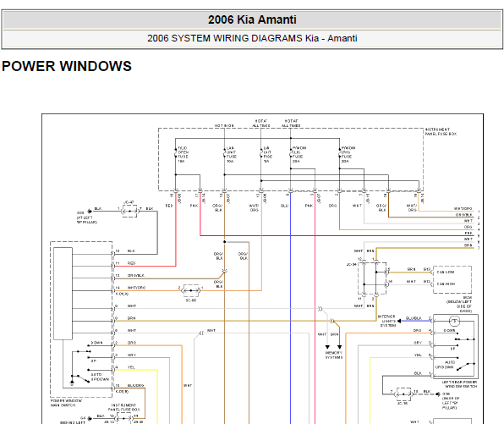The height and width of the screenshot is (424, 504).
Task: Click the YEL label at left rear window switch
Action: pyautogui.click(x=418, y=355)
